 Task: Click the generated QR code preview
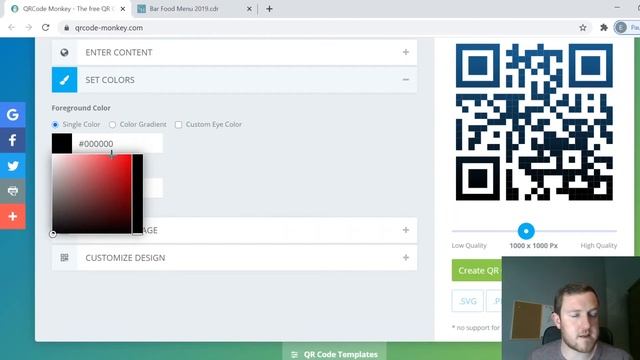pos(534,122)
